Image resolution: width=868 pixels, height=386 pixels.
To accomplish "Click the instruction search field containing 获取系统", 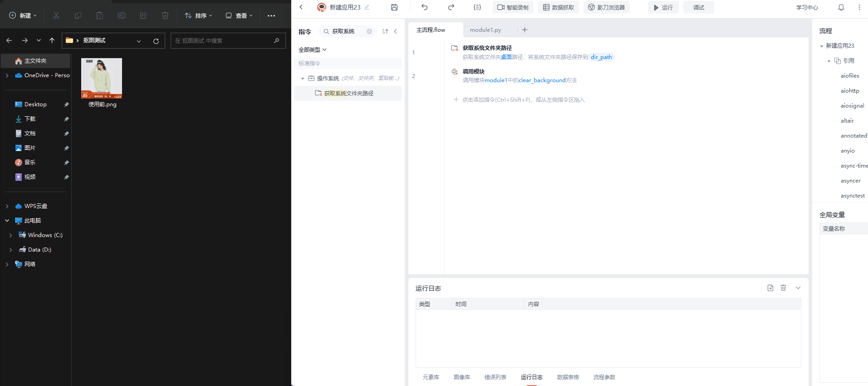I will pyautogui.click(x=348, y=31).
